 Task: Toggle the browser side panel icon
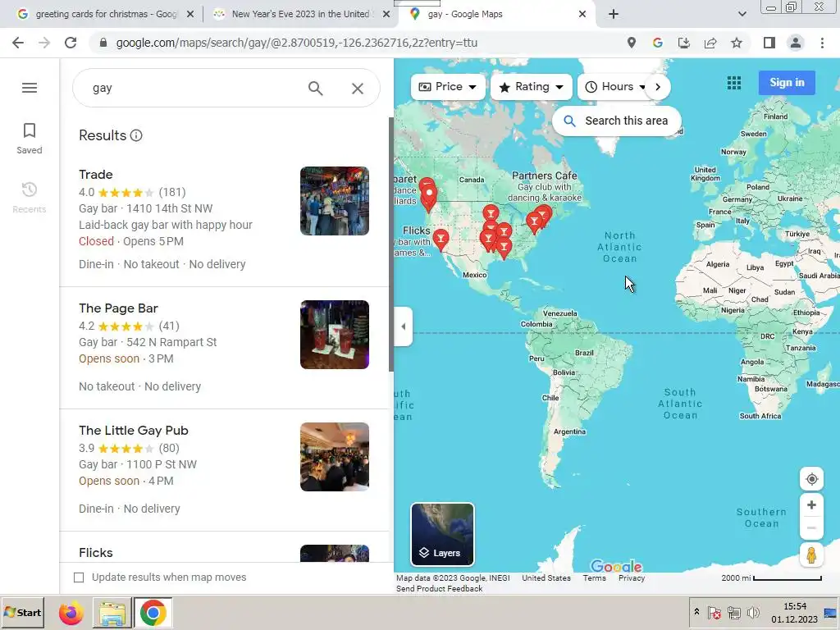point(769,43)
